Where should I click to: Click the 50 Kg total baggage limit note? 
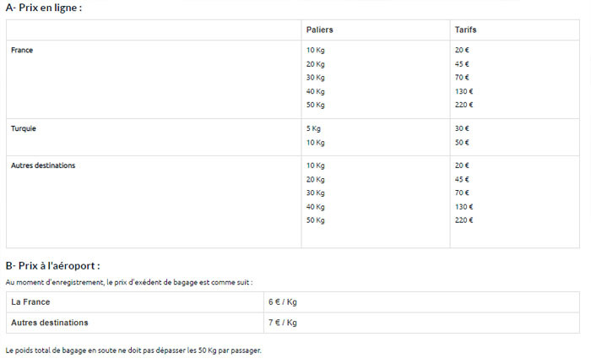(x=133, y=350)
